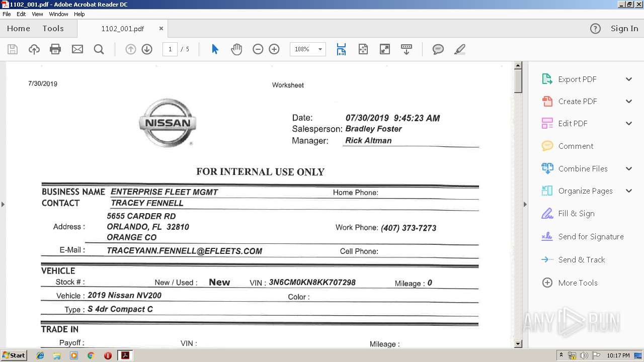644x362 pixels.
Task: Click the scroll down arrow
Action: click(x=518, y=344)
